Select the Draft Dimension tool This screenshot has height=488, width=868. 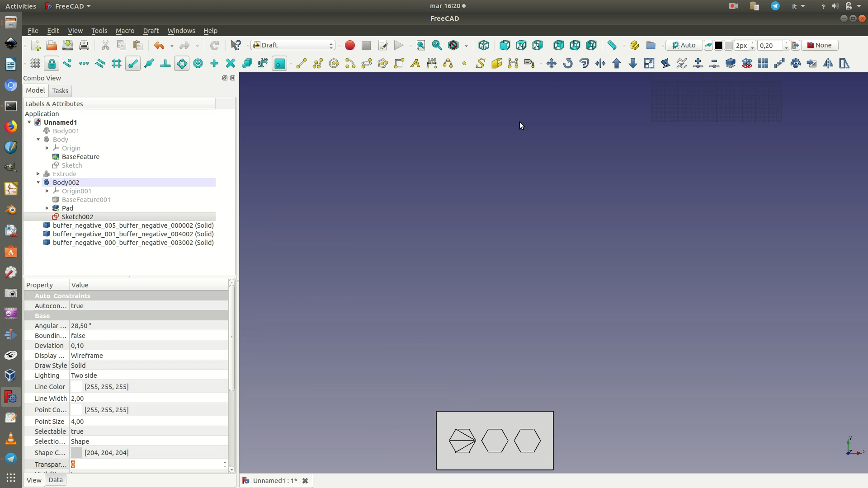432,63
